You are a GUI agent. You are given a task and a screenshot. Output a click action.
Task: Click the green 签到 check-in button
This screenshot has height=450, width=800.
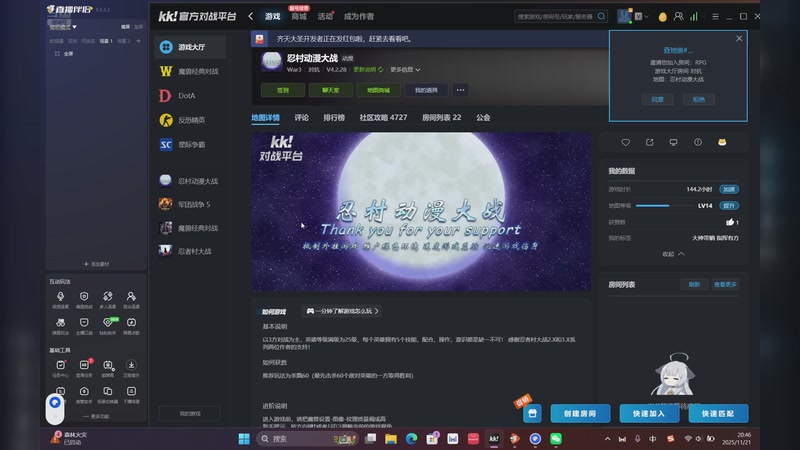[283, 90]
